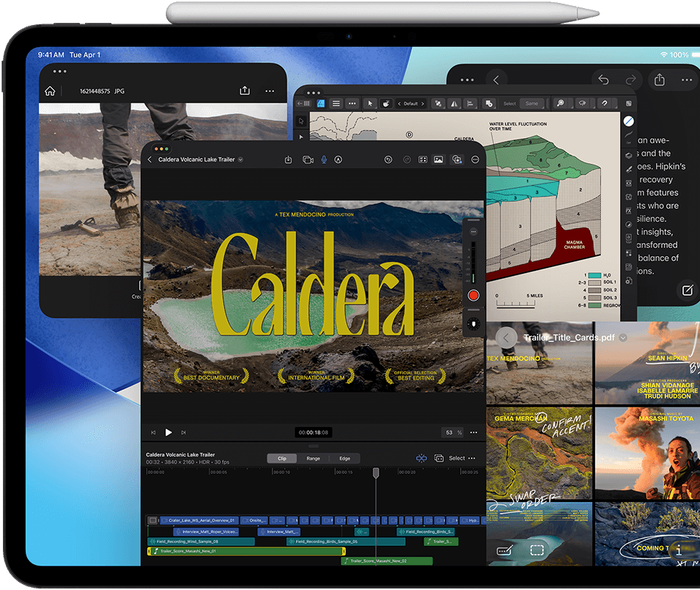700x590 pixels.
Task: Expand the Caldera Volcanic Lake Trailer title menu
Action: 241,159
